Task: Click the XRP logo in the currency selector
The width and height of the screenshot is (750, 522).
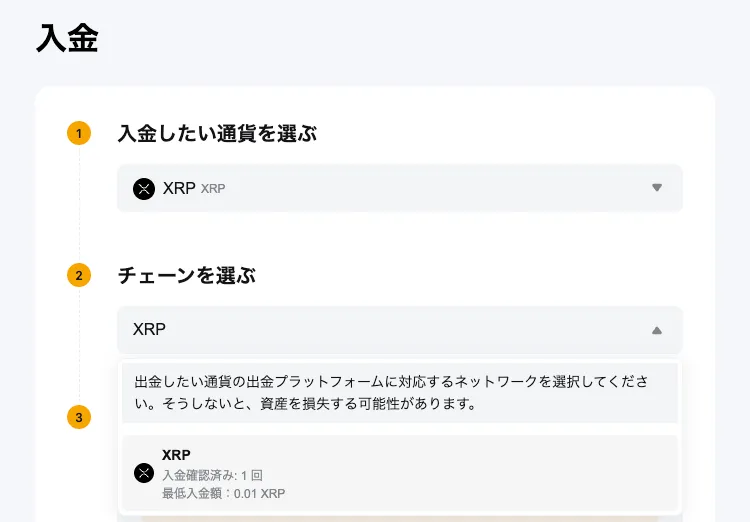Action: click(144, 188)
